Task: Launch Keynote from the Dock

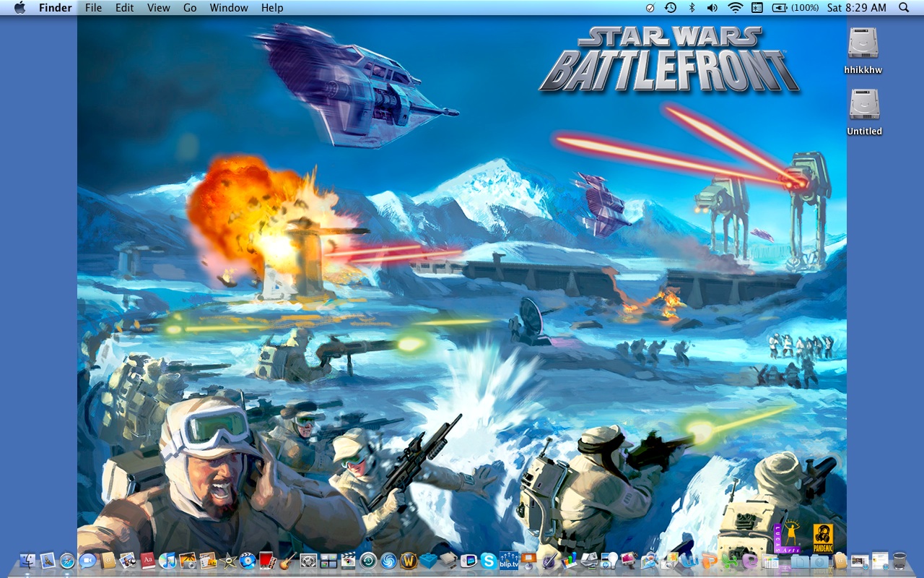Action: click(529, 561)
